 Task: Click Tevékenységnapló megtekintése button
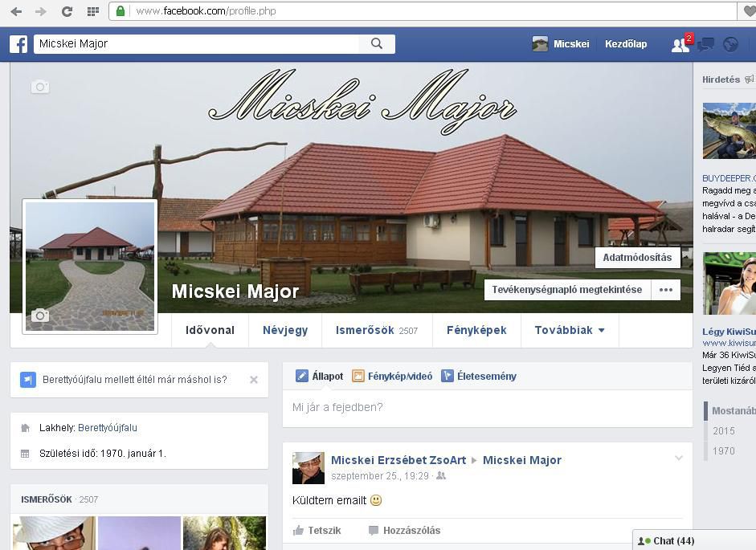pyautogui.click(x=566, y=290)
